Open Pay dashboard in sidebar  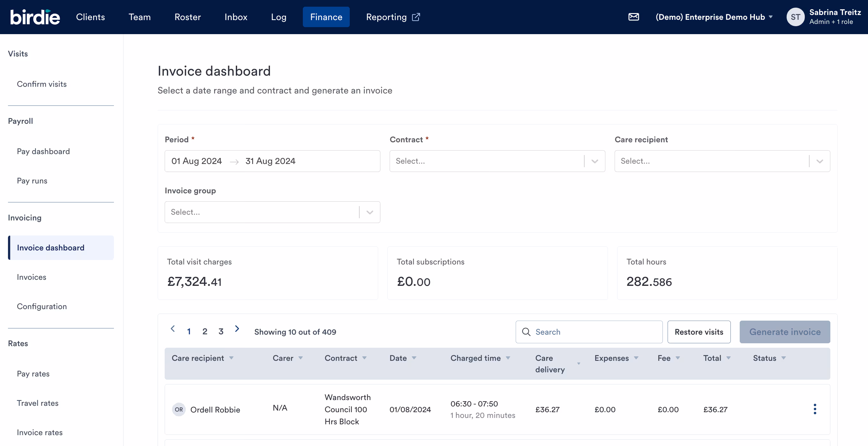coord(43,151)
